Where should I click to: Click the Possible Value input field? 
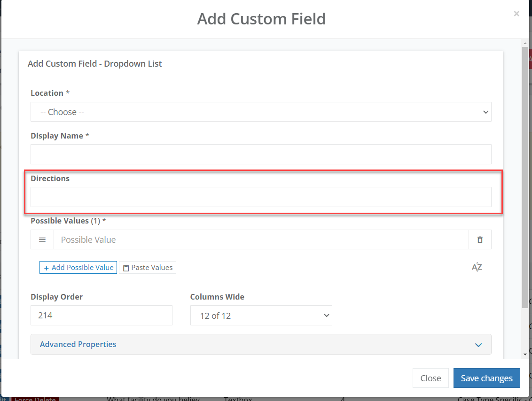(188, 239)
